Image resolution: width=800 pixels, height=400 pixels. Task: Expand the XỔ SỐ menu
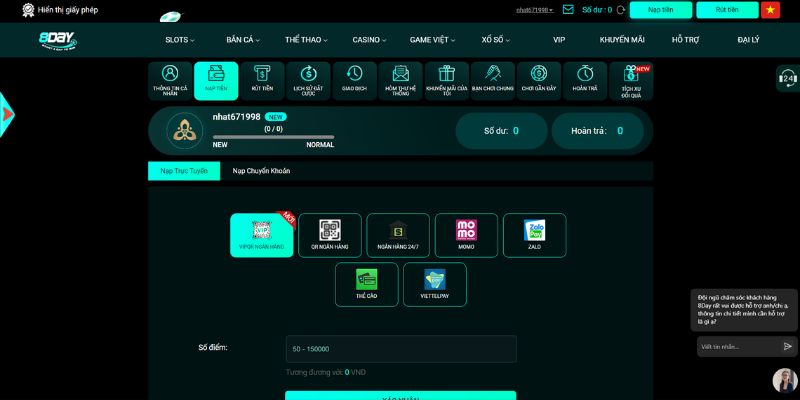coord(495,40)
